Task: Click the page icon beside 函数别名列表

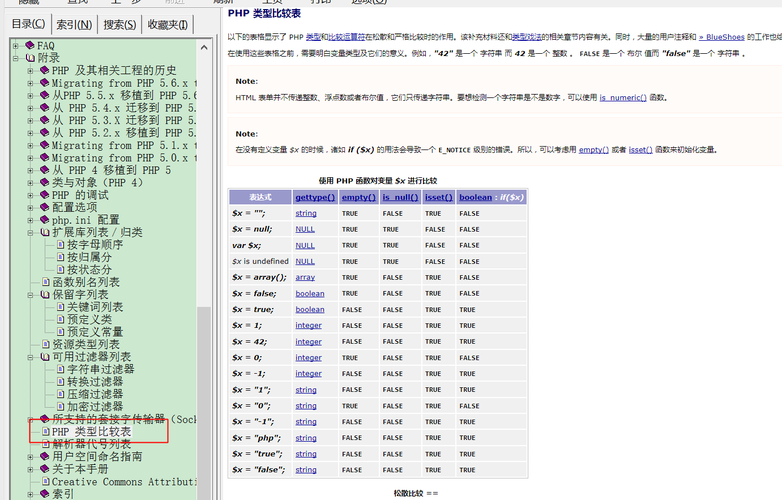Action: 45,282
